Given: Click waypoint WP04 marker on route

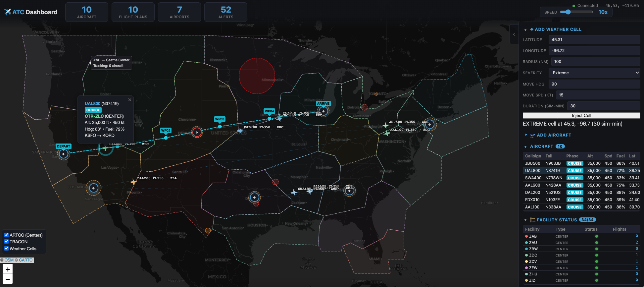Looking at the screenshot, I should pyautogui.click(x=270, y=119).
